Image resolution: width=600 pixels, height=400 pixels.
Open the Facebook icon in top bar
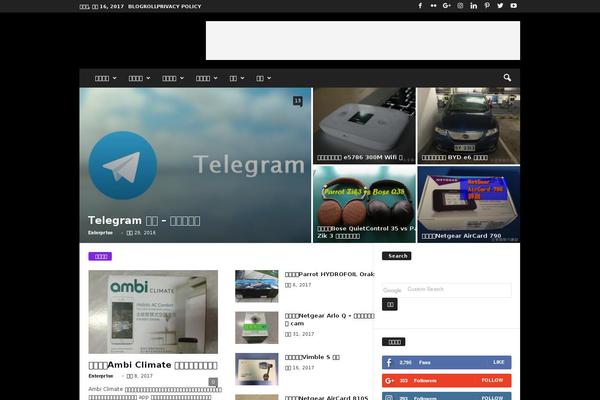pos(420,6)
